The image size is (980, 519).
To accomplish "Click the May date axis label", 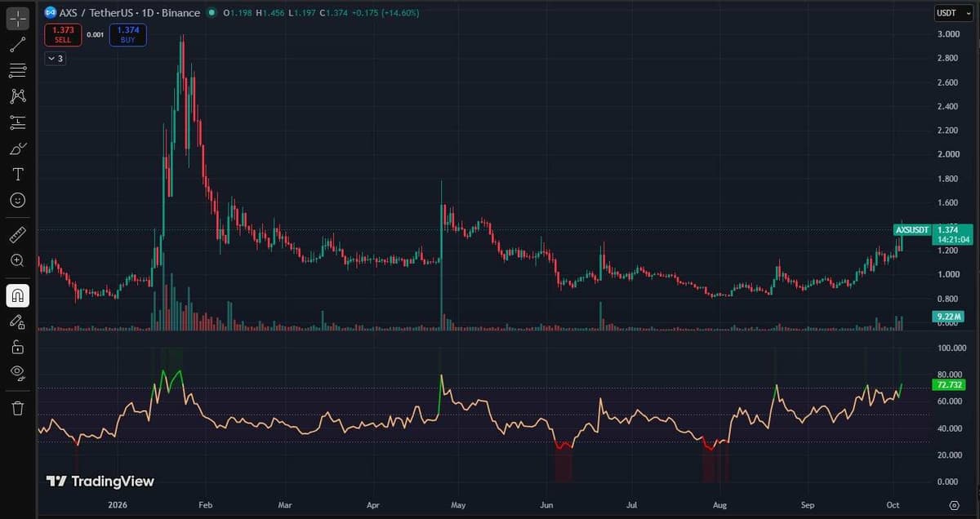I will [458, 506].
